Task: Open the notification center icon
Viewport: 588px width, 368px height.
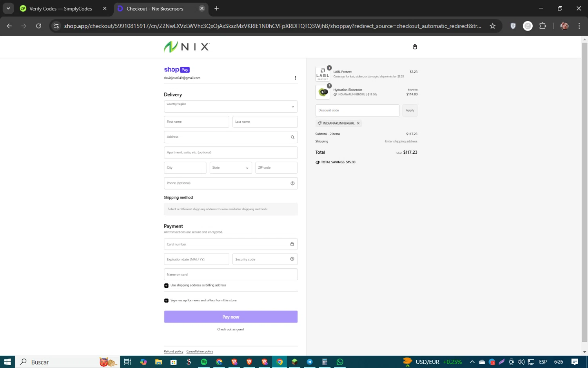Action: click(575, 362)
